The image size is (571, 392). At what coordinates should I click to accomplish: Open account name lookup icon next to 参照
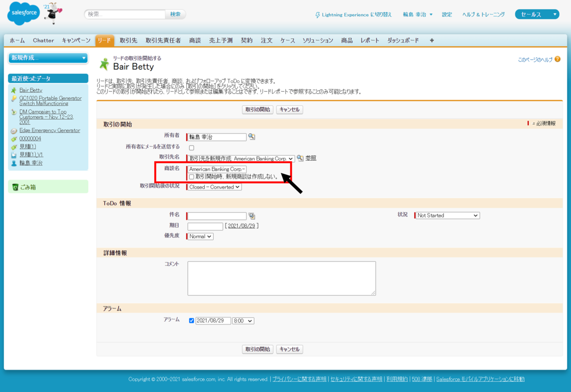(x=300, y=158)
